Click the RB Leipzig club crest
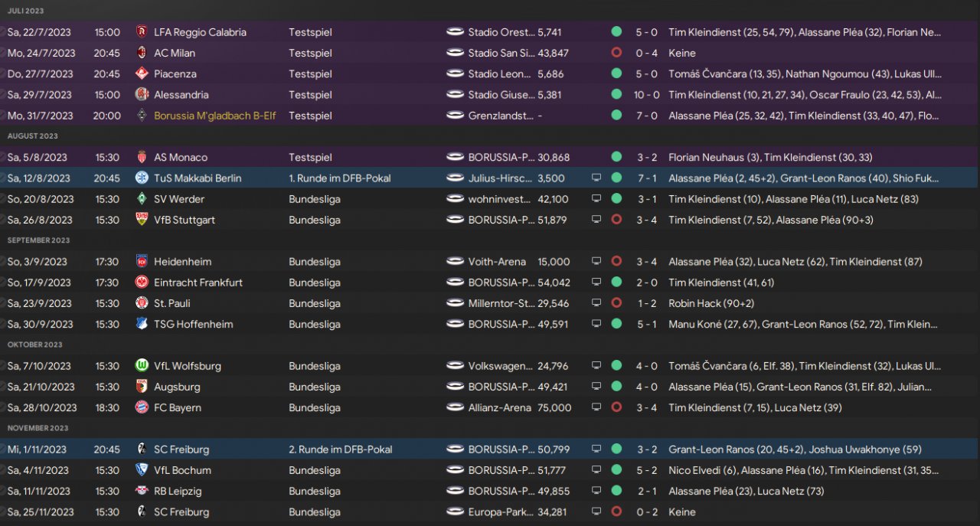The height and width of the screenshot is (526, 980). click(x=141, y=491)
